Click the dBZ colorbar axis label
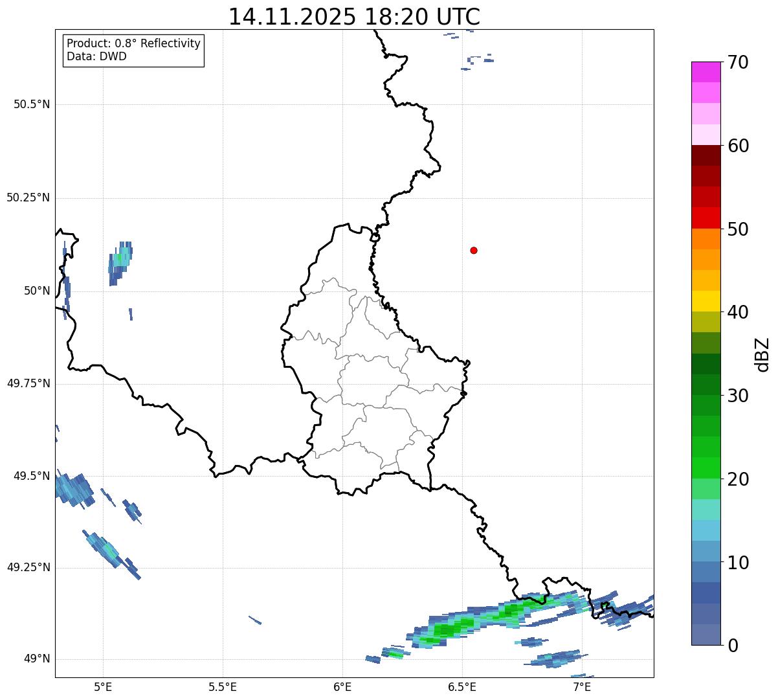778x700 pixels. click(762, 354)
